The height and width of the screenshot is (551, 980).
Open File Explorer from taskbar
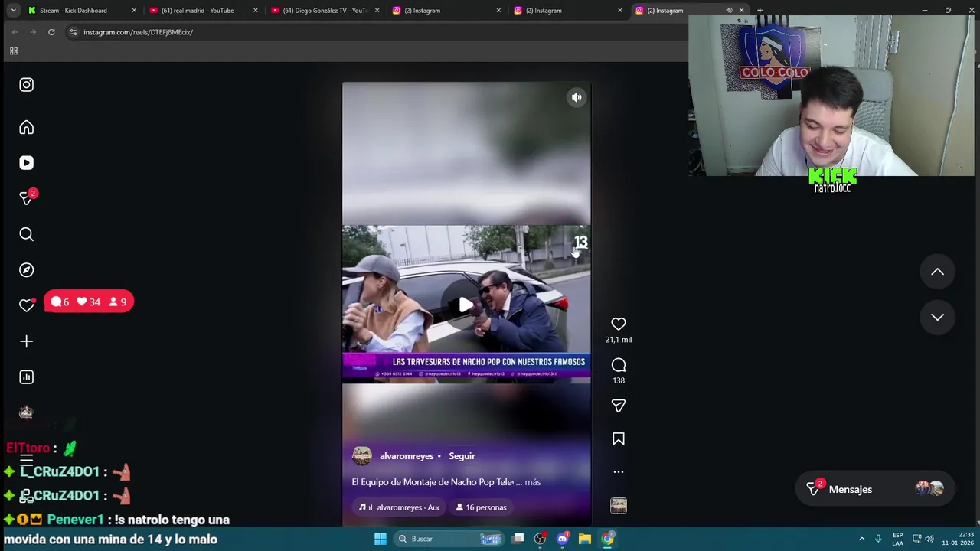point(585,539)
